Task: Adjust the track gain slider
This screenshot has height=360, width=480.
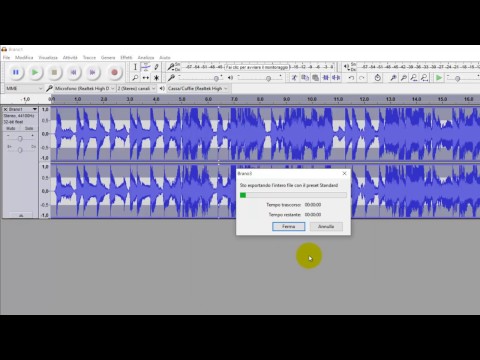Action: [x=20, y=138]
